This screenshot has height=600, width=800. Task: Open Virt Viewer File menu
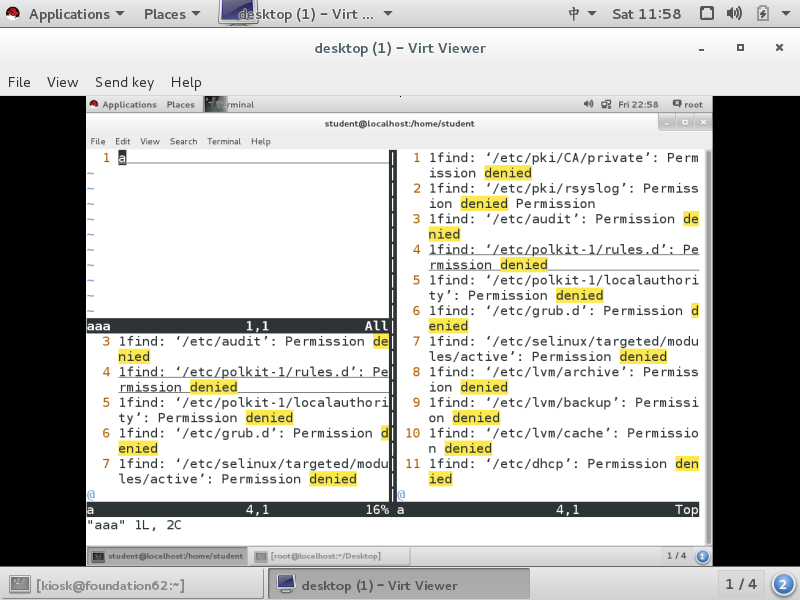19,82
